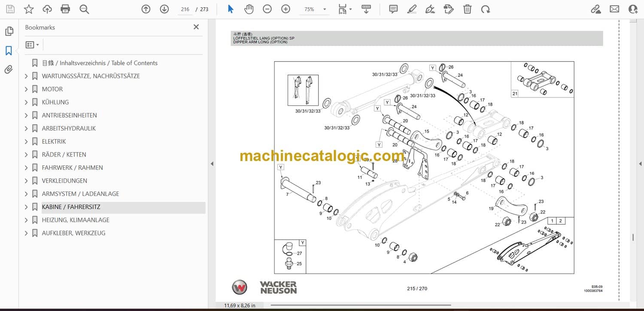Click the zoom out minus icon

coord(267,9)
